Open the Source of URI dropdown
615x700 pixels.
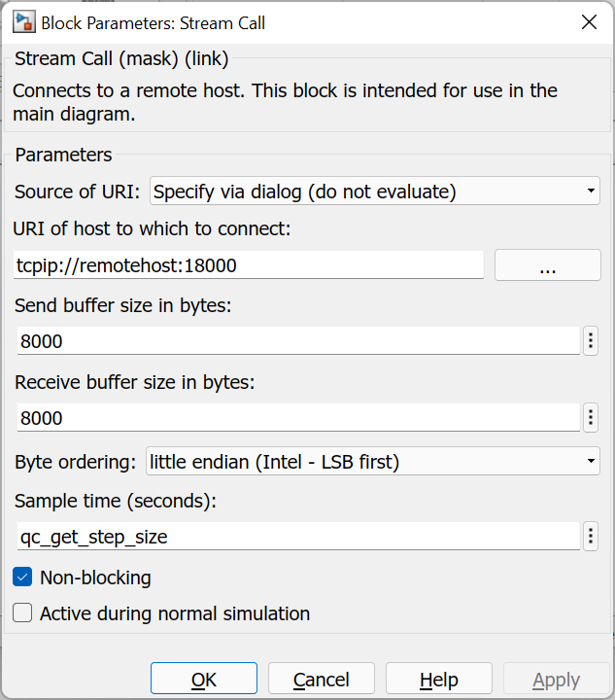[x=375, y=192]
